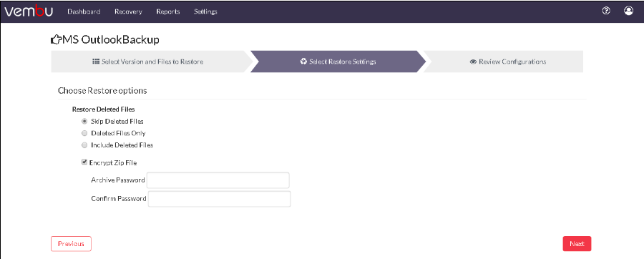644x259 pixels.
Task: Focus the Confirm Password field
Action: (x=220, y=199)
